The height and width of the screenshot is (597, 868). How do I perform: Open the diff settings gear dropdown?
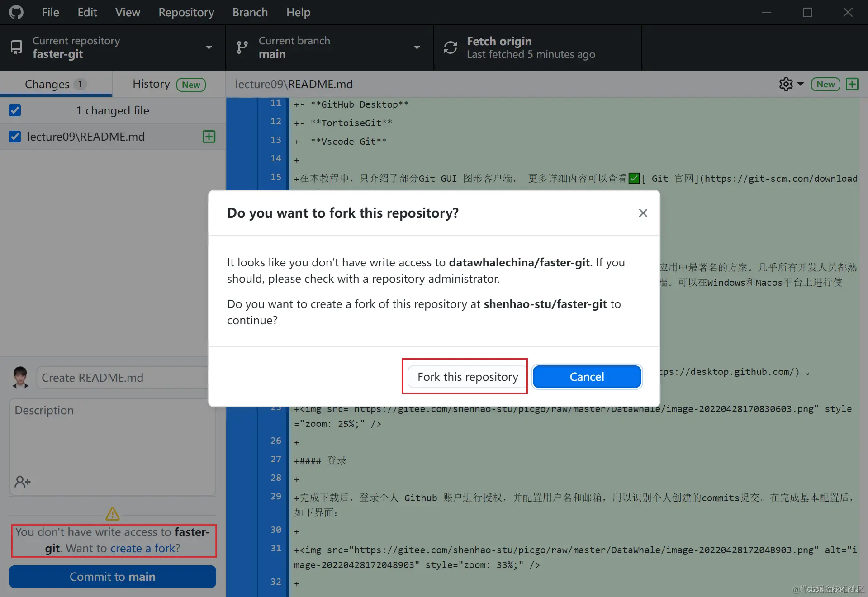(x=791, y=84)
